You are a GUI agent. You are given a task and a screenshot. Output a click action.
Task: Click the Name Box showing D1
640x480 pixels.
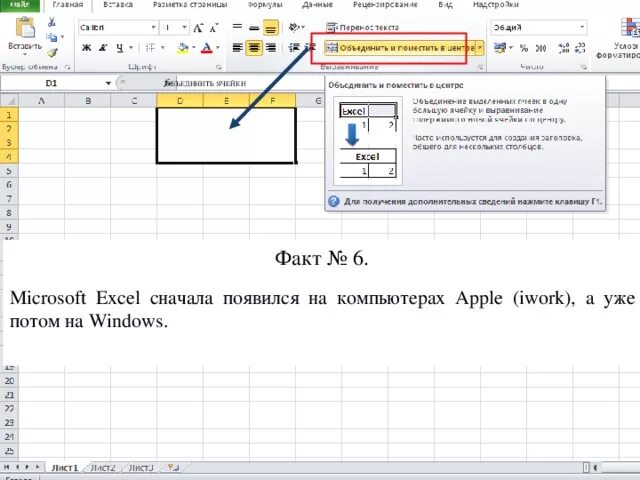point(52,83)
